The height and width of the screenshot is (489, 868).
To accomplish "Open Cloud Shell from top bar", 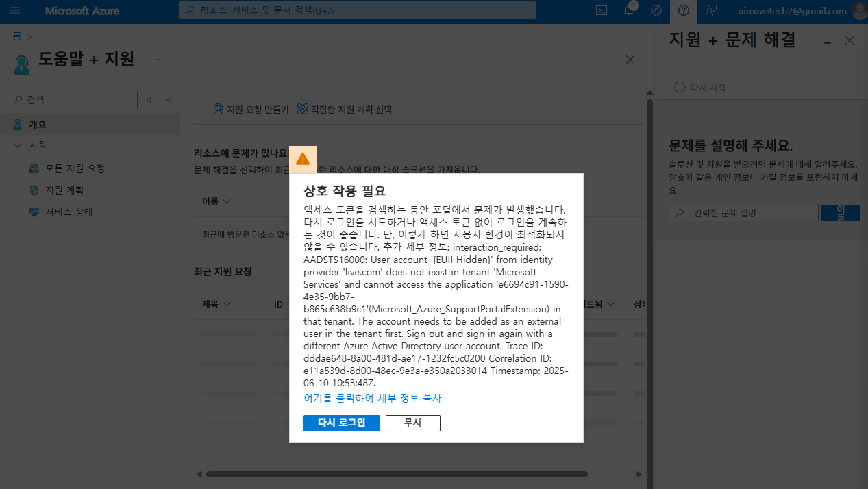I will point(601,11).
